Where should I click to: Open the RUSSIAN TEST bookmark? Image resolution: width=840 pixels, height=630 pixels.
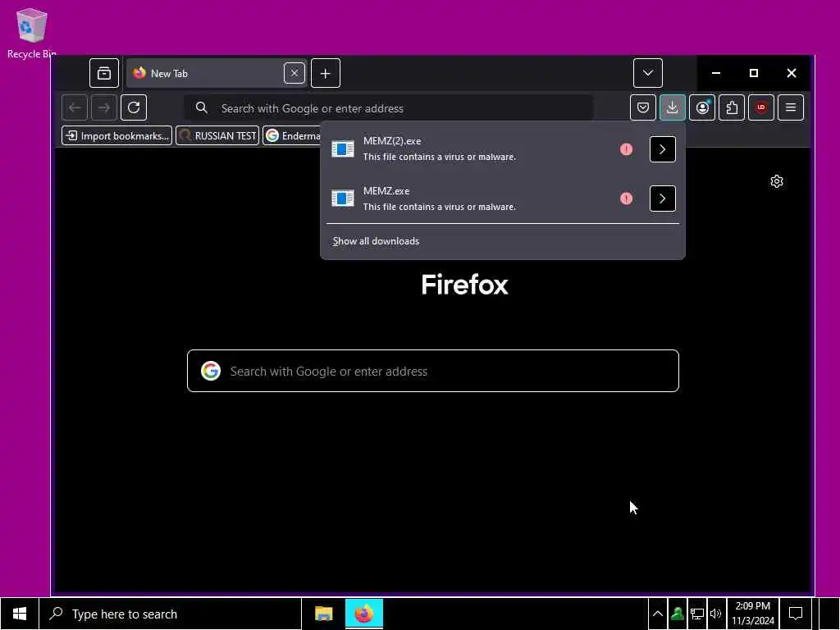(x=217, y=135)
